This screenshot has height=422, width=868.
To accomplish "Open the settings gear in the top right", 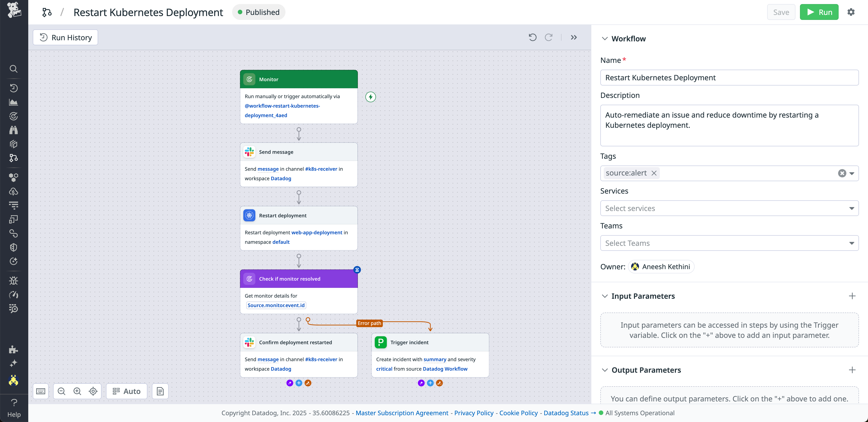I will (x=851, y=12).
